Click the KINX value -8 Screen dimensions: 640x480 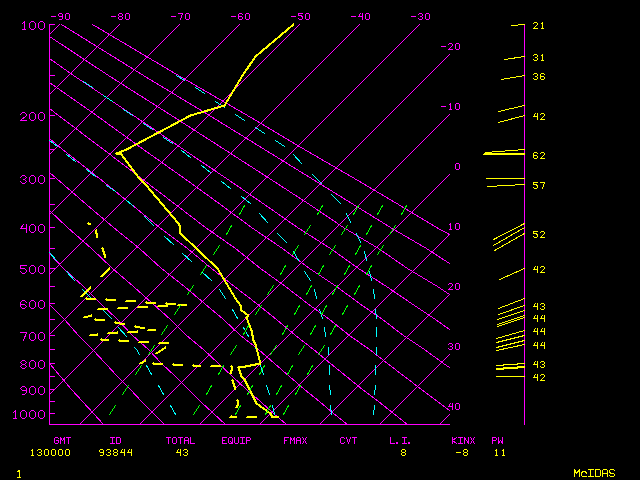coord(460,453)
